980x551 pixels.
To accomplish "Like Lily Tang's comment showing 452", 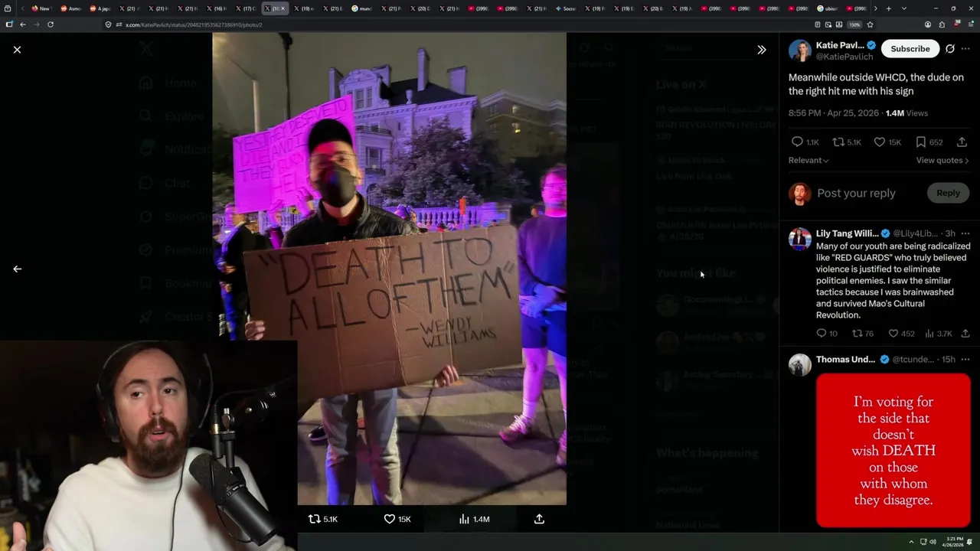I will tap(901, 333).
